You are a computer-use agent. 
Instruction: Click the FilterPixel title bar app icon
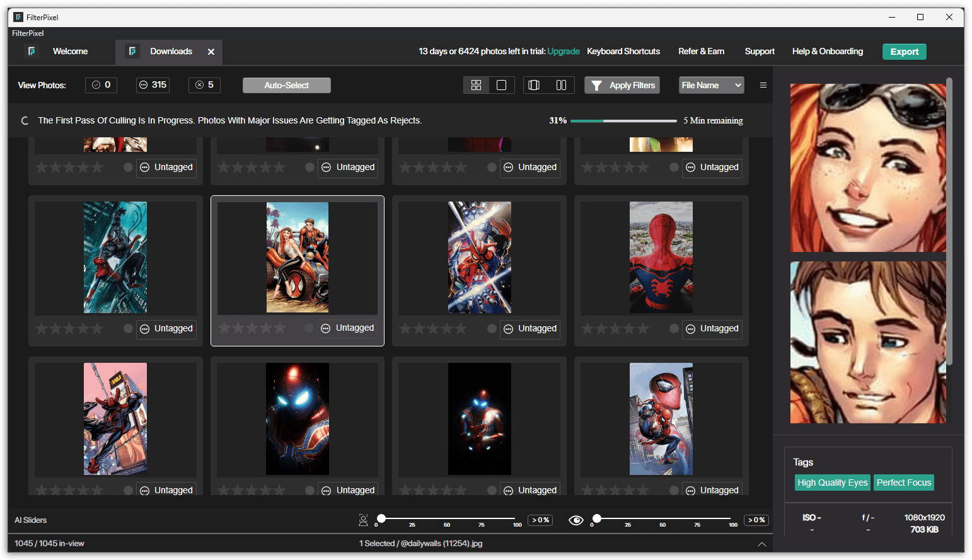point(18,17)
